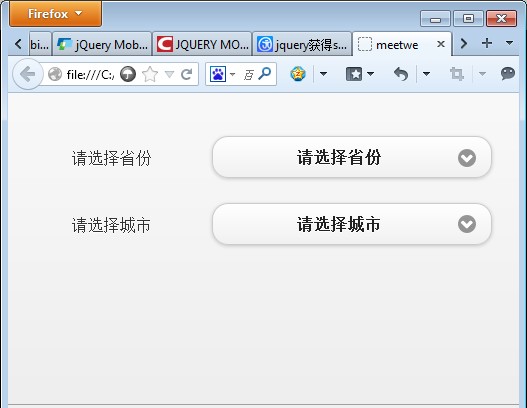Open dropdown arrow beside undo icon
The image size is (527, 408).
(x=426, y=74)
